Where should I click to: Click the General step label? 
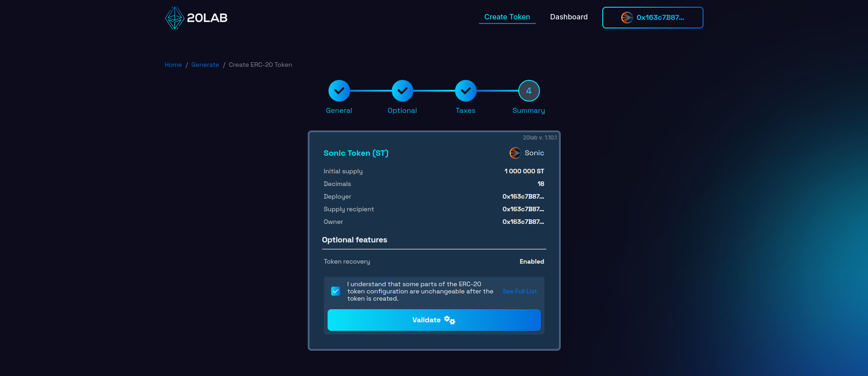[339, 111]
